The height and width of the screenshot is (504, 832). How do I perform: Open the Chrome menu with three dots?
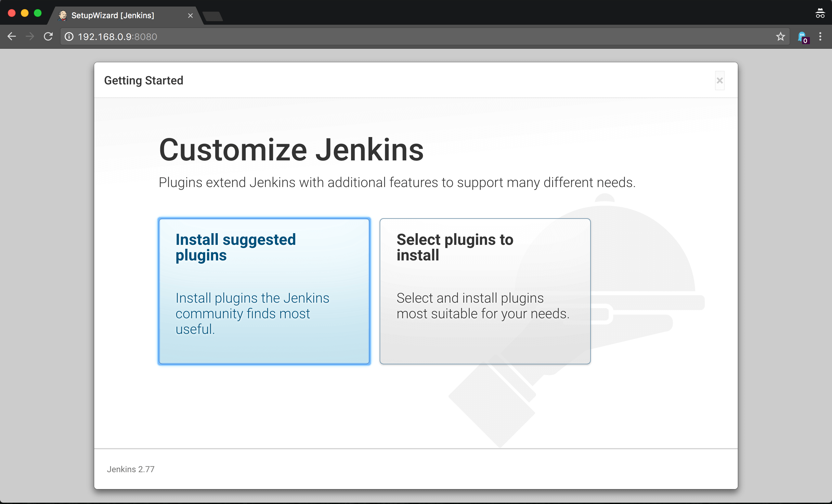[x=820, y=36]
